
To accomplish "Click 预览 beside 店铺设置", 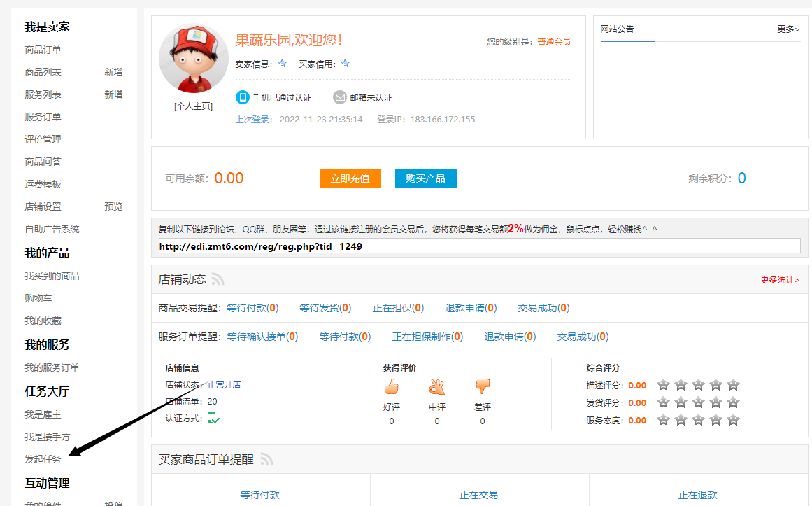I will pyautogui.click(x=113, y=207).
